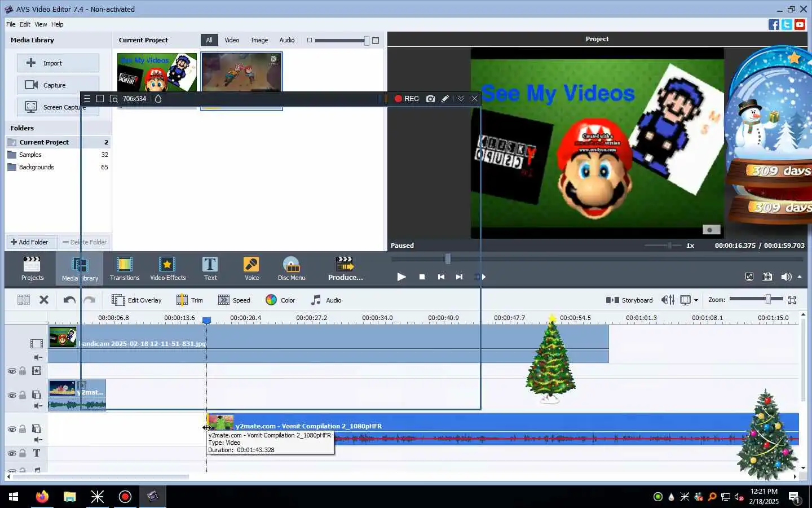Select the Backgrounds folder

pyautogui.click(x=58, y=167)
